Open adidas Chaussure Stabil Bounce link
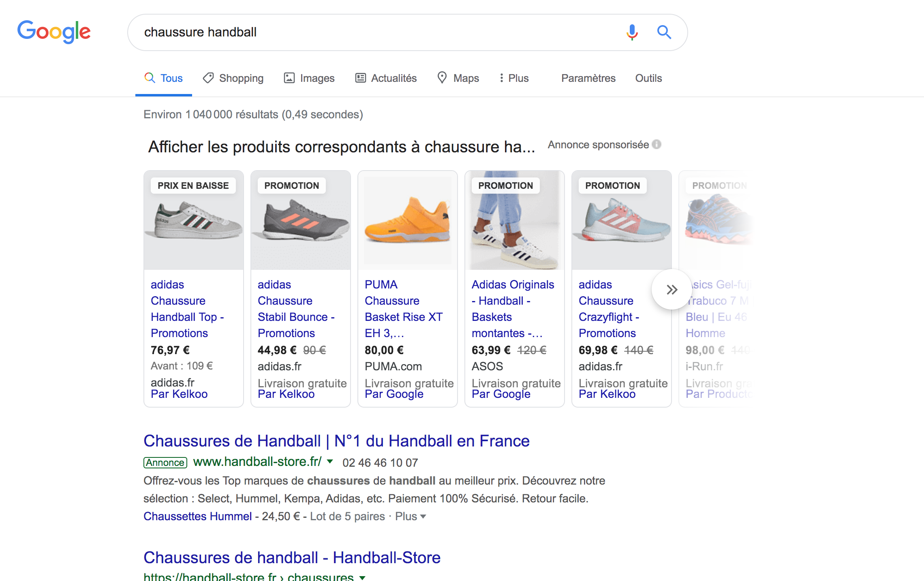 click(x=296, y=309)
